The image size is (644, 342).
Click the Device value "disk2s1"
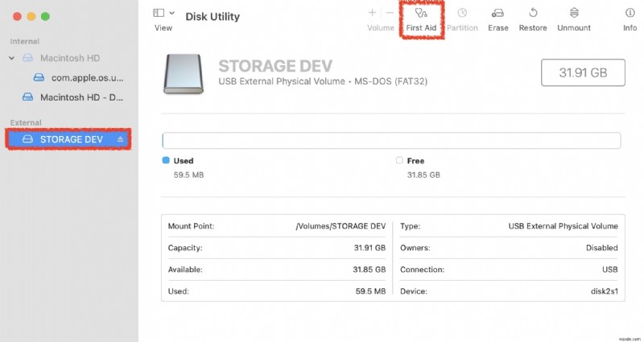tap(605, 291)
